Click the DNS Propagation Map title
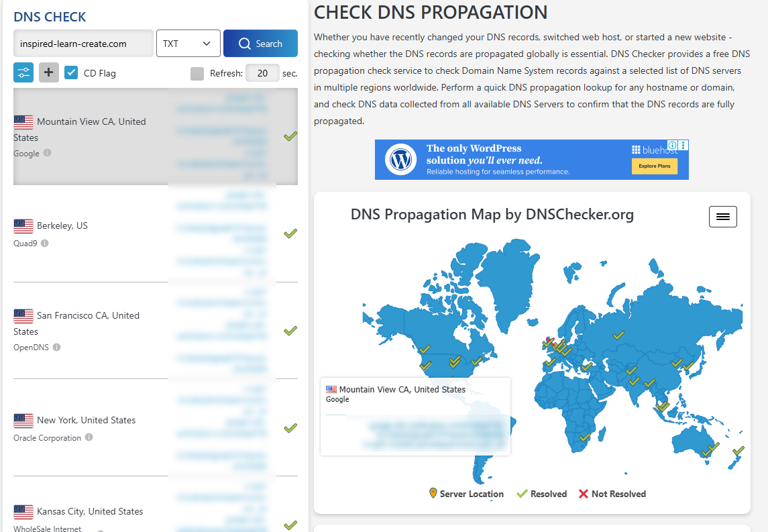 coord(492,214)
